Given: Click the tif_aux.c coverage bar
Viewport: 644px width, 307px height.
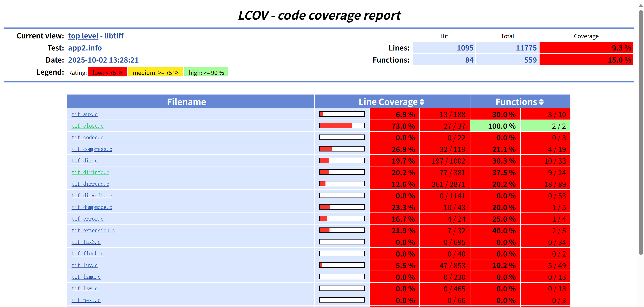Looking at the screenshot, I should (342, 114).
